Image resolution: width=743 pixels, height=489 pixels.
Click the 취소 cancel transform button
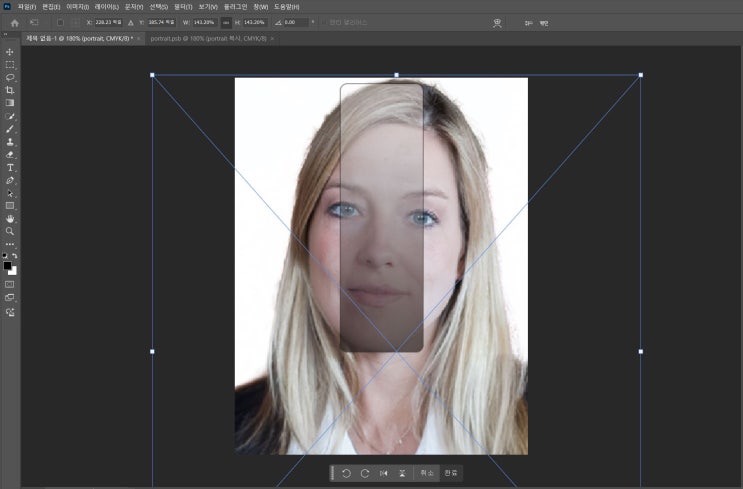tap(427, 473)
